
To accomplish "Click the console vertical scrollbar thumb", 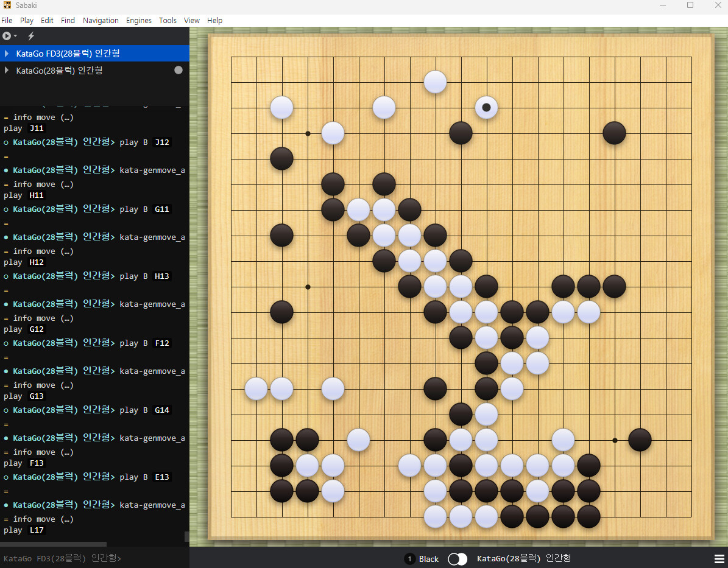I will click(x=186, y=536).
